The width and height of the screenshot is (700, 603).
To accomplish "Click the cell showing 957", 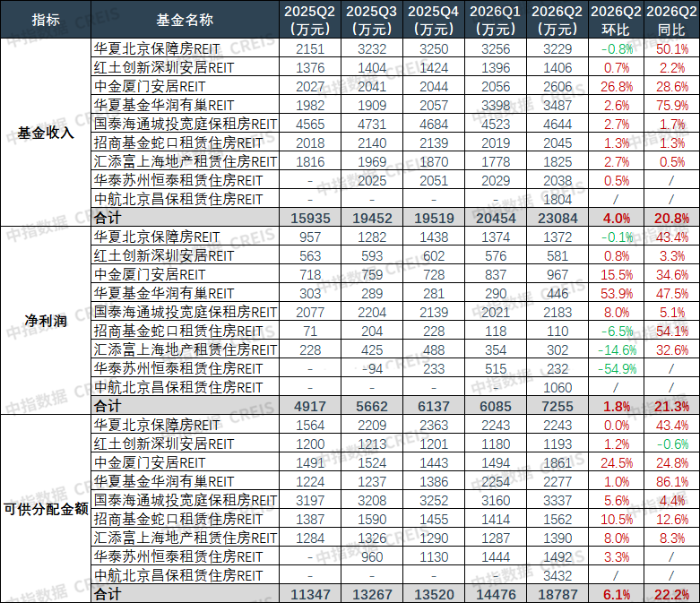I will click(x=310, y=237).
